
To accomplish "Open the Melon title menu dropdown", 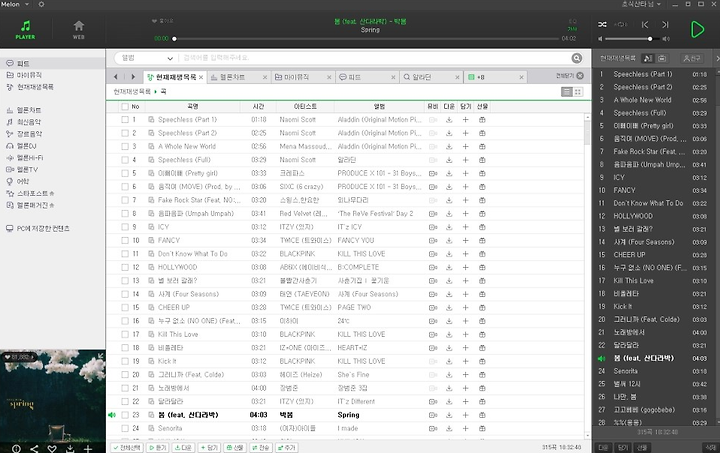I will 26,4.
